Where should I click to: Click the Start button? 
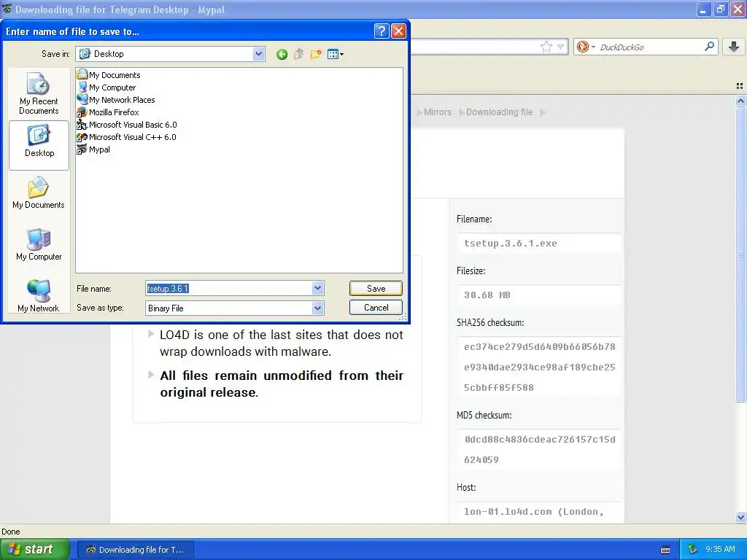tap(35, 549)
